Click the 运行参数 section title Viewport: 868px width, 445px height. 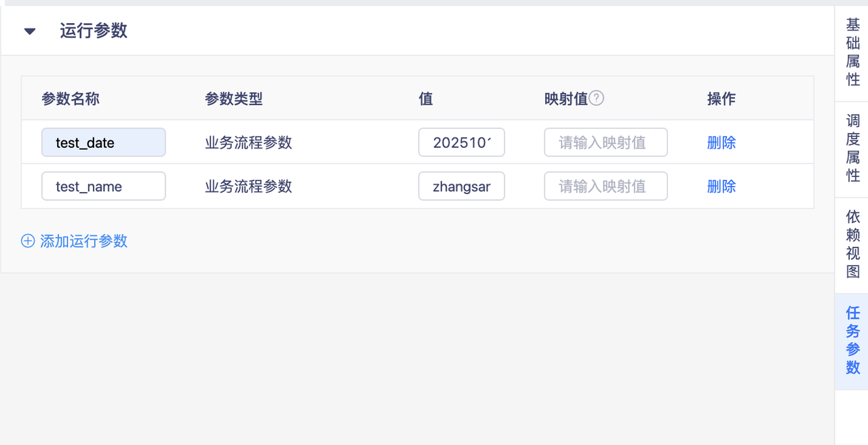click(94, 31)
